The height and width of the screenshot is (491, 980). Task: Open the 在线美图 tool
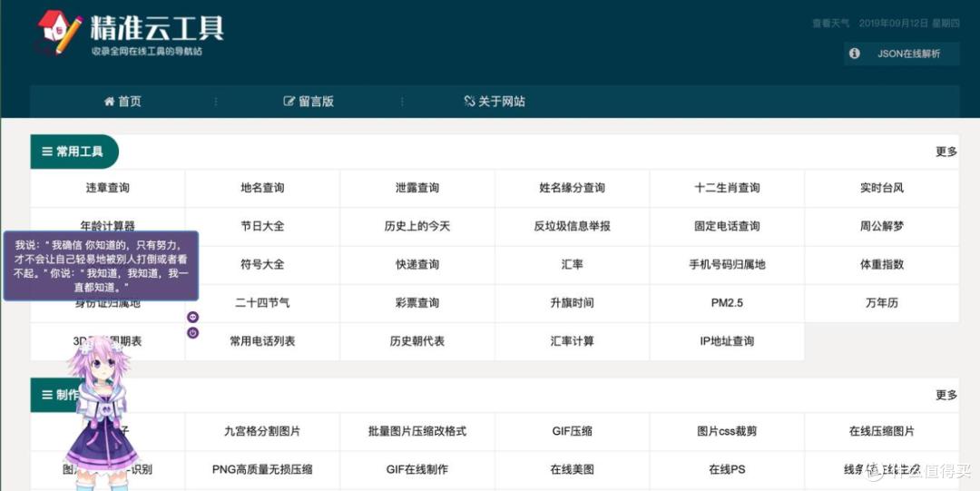tap(572, 469)
